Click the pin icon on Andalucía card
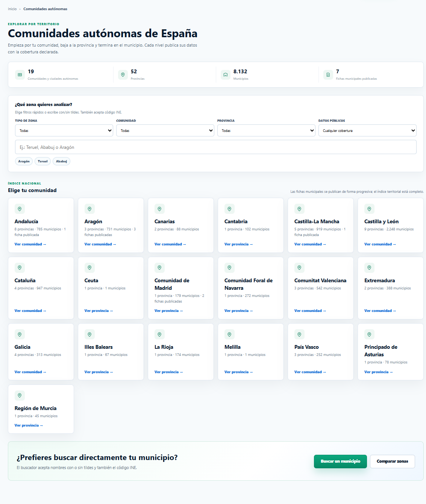Image resolution: width=426 pixels, height=504 pixels. (x=20, y=209)
